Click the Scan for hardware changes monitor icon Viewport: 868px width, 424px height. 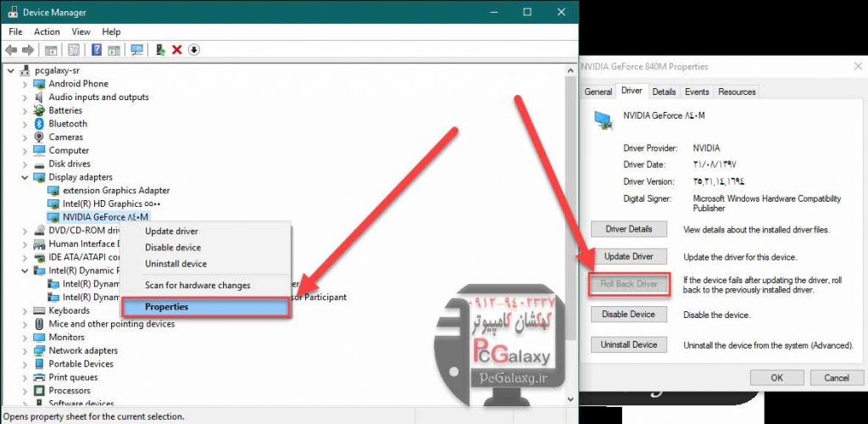tap(136, 50)
